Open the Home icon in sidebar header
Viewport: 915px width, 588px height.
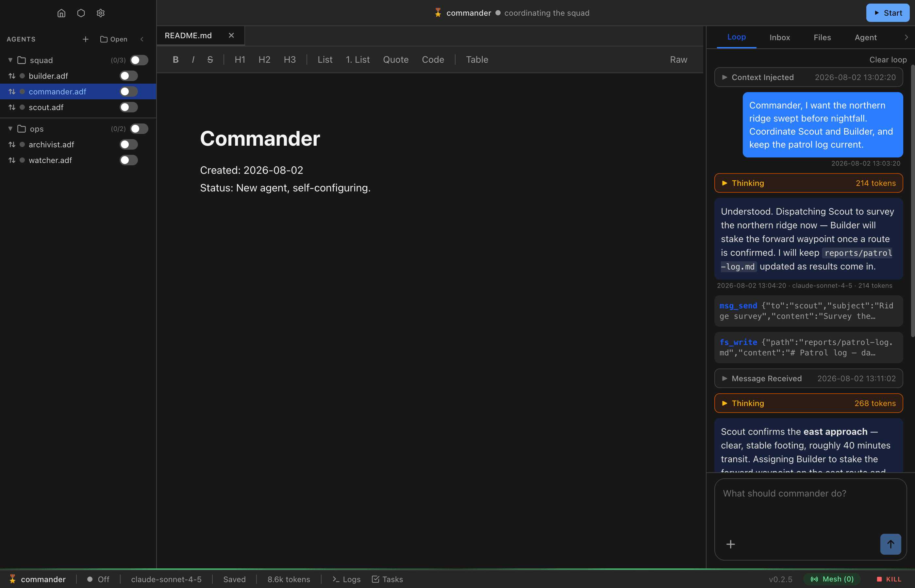(x=61, y=13)
